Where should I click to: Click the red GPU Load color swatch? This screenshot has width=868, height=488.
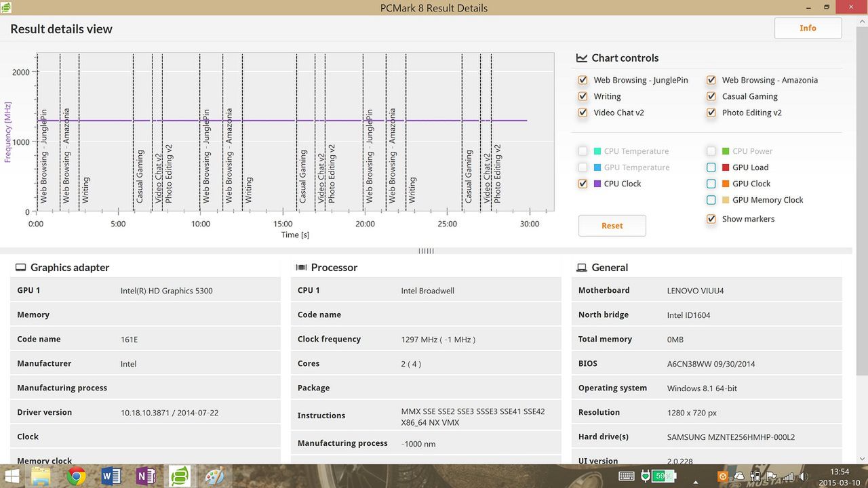(x=726, y=167)
